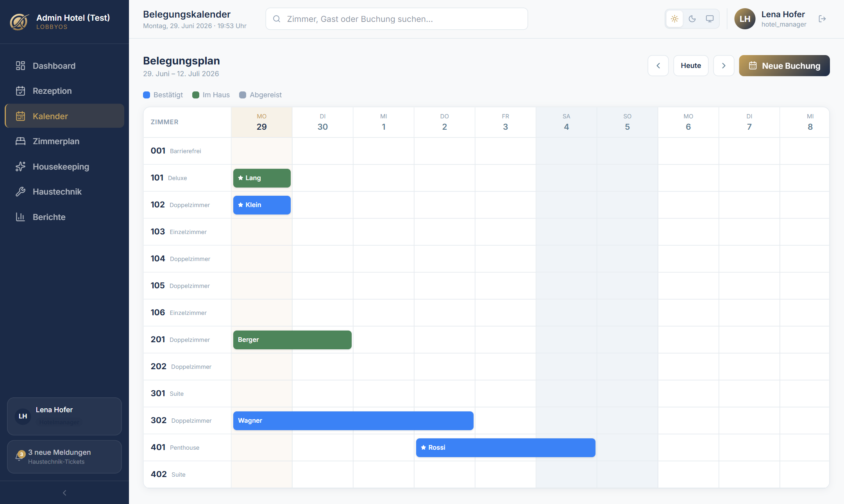Screen dimensions: 844x504
Task: Click the Heute button
Action: click(x=691, y=66)
